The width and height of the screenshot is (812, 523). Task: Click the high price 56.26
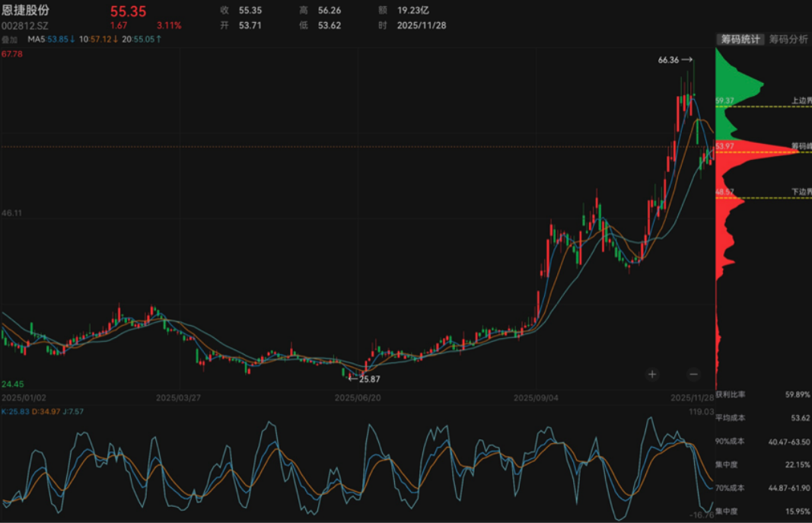[x=330, y=11]
